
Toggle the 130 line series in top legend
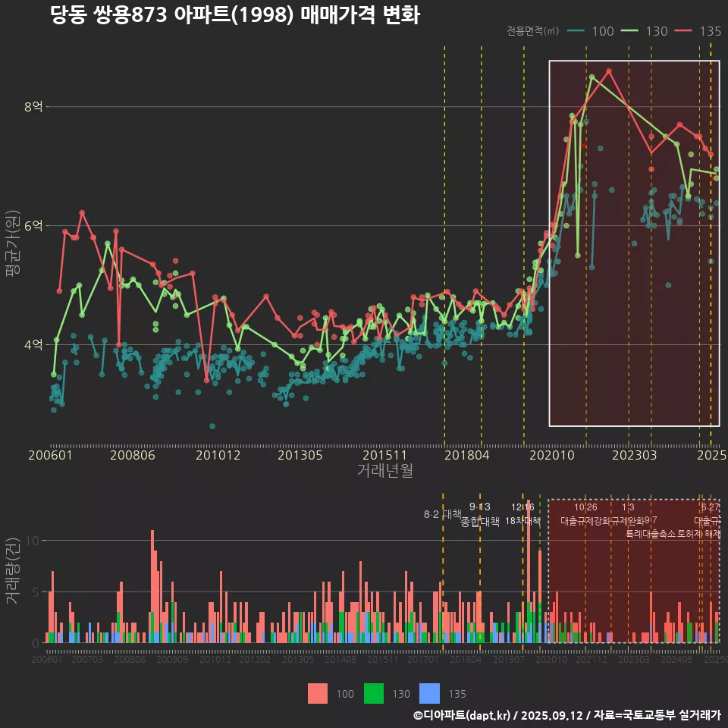pos(645,31)
